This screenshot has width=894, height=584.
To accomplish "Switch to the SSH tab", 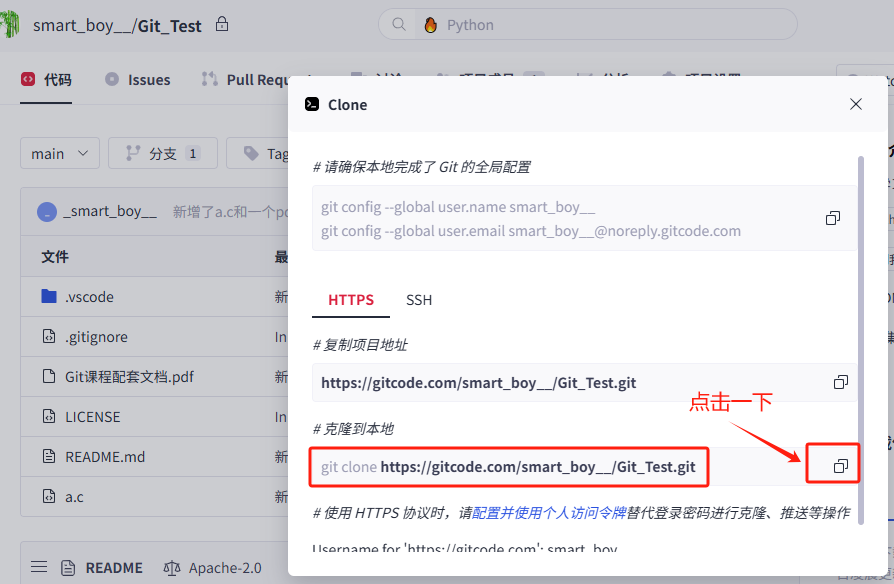I will [x=418, y=300].
